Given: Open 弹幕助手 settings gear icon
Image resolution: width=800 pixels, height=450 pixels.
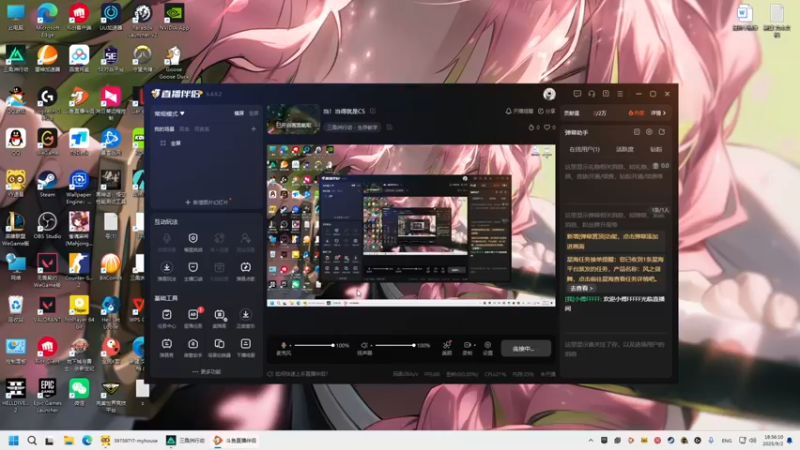Looking at the screenshot, I should 649,132.
